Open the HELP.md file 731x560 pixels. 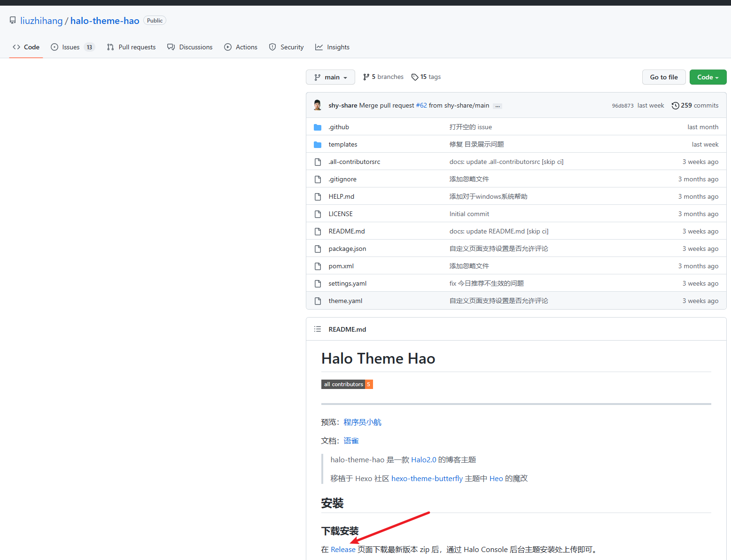coord(342,196)
